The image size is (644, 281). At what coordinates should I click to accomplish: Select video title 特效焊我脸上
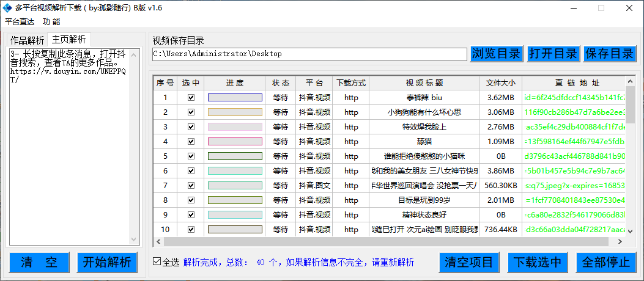pyautogui.click(x=424, y=127)
